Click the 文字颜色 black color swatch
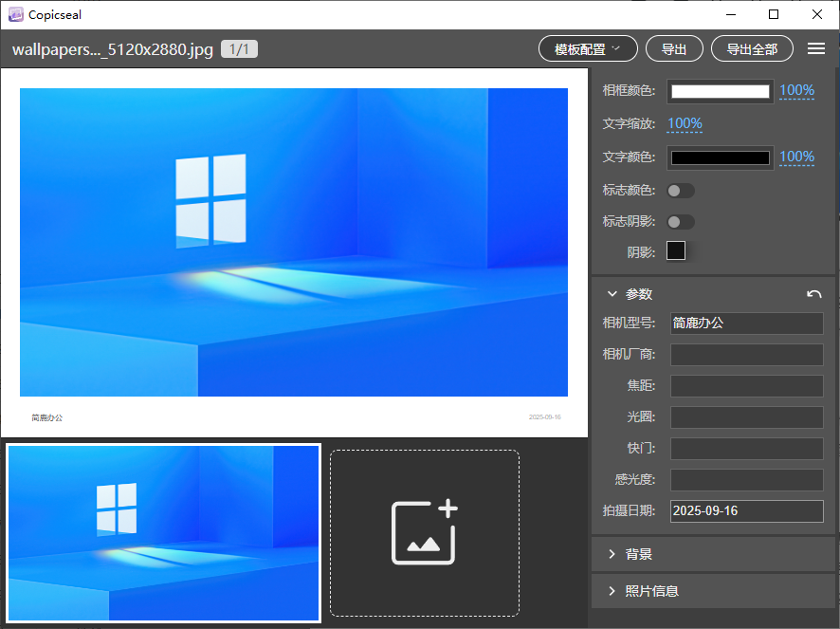The width and height of the screenshot is (840, 629). click(x=721, y=157)
